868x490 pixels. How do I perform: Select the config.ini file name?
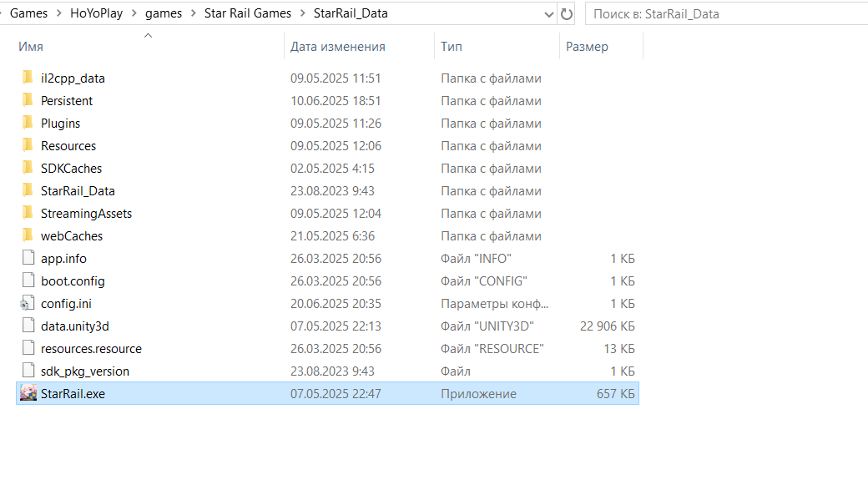66,304
